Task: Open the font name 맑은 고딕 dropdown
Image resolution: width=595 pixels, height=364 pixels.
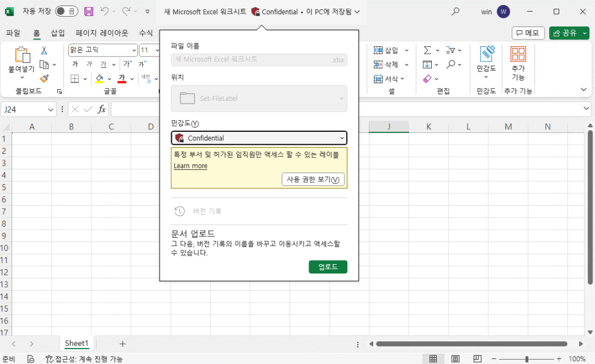Action: (x=134, y=50)
